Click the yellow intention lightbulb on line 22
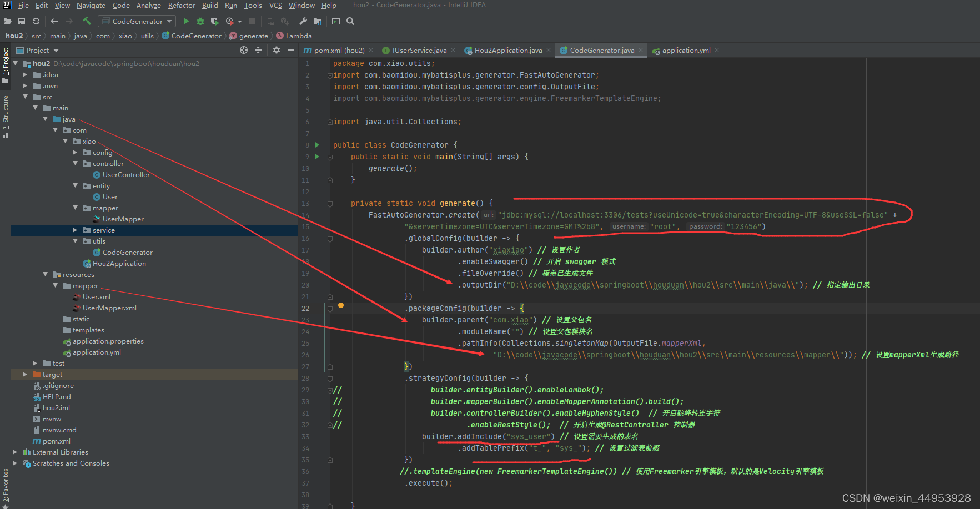 click(x=341, y=307)
